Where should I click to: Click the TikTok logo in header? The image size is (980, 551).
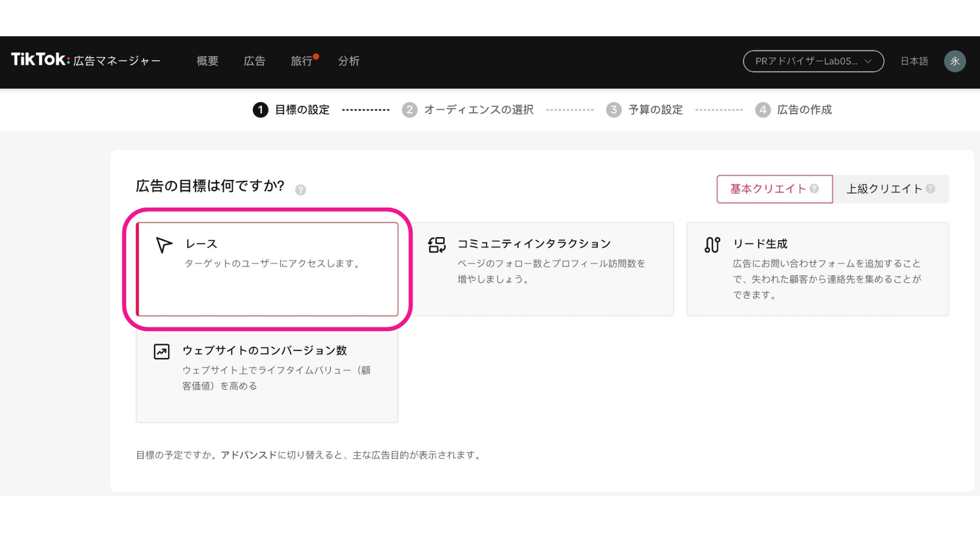click(40, 60)
